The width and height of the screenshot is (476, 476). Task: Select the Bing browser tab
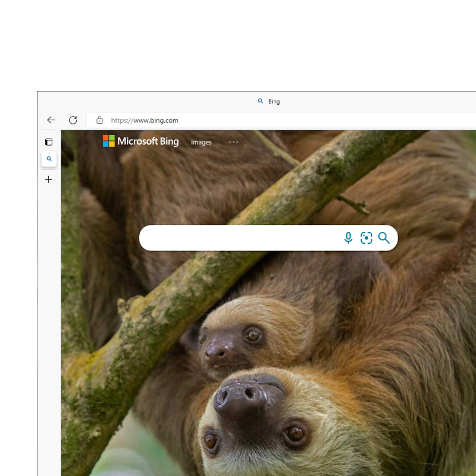point(274,101)
